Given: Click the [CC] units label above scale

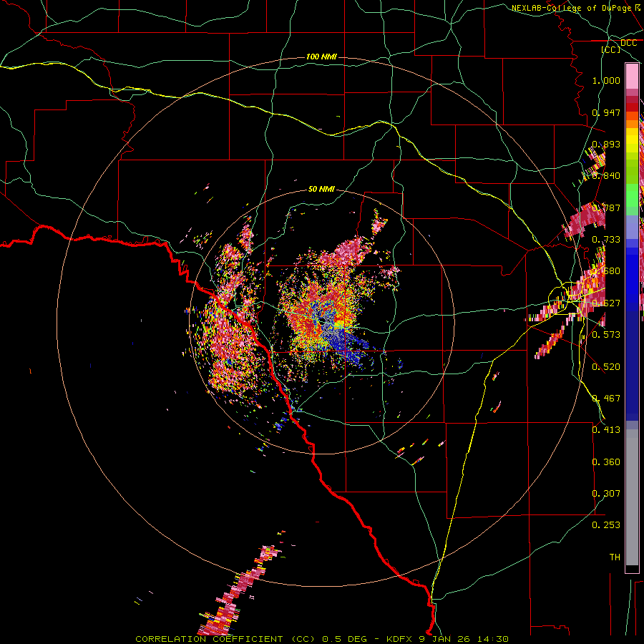Looking at the screenshot, I should click(611, 49).
